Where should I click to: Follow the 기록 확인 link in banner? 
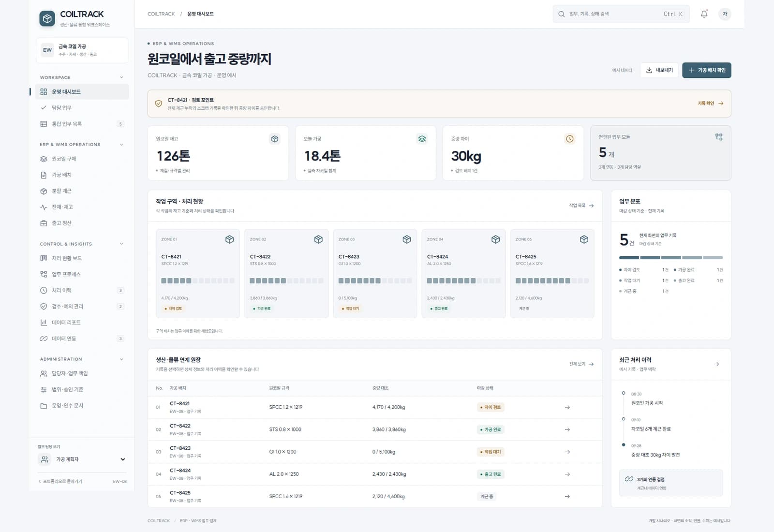[x=710, y=103]
